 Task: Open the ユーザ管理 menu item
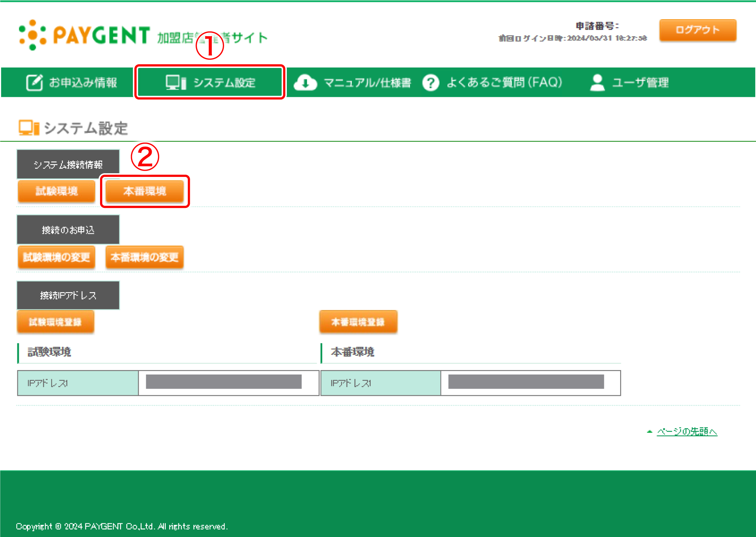pos(640,82)
